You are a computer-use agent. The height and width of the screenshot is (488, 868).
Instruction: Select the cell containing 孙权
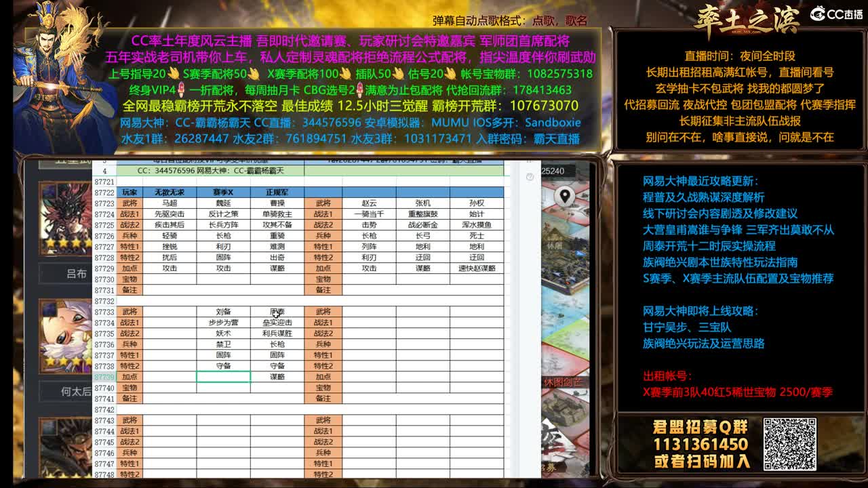click(477, 203)
